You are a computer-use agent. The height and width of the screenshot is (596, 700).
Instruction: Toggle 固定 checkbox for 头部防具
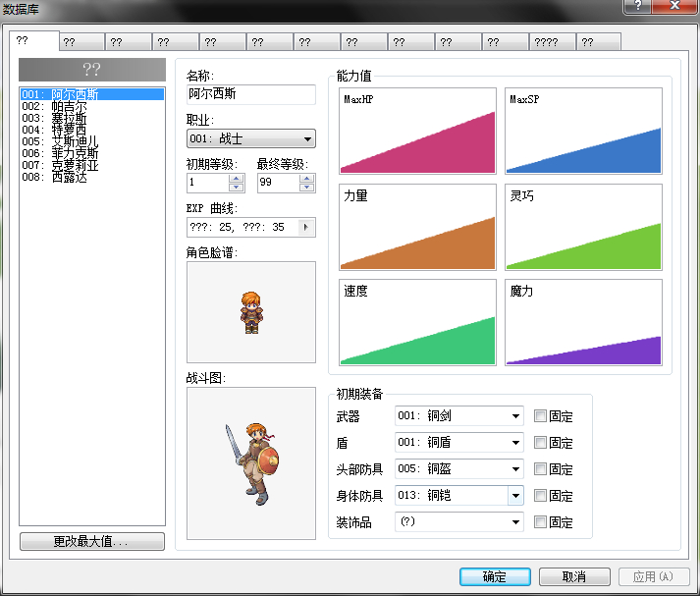click(540, 469)
